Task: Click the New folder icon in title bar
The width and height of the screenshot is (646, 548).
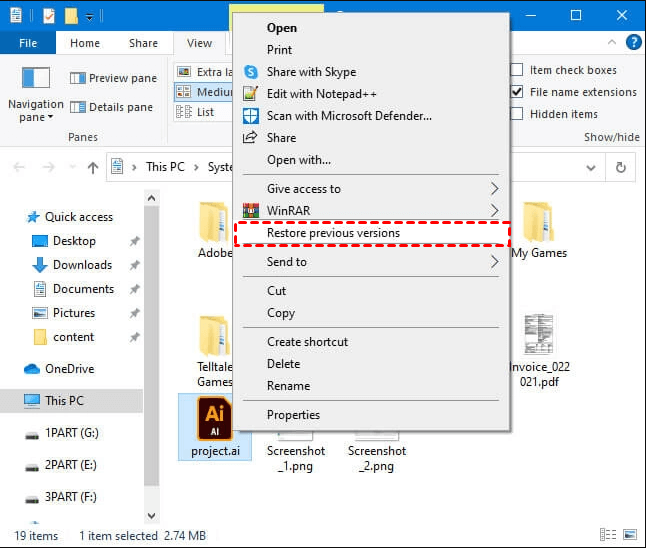Action: coord(71,16)
